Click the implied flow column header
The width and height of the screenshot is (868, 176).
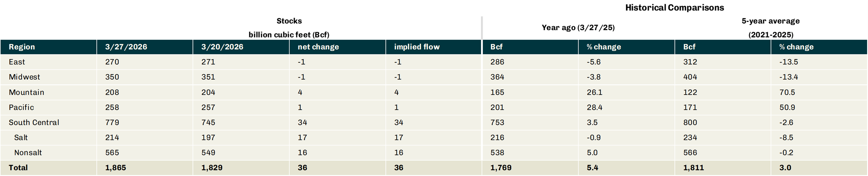pyautogui.click(x=417, y=47)
